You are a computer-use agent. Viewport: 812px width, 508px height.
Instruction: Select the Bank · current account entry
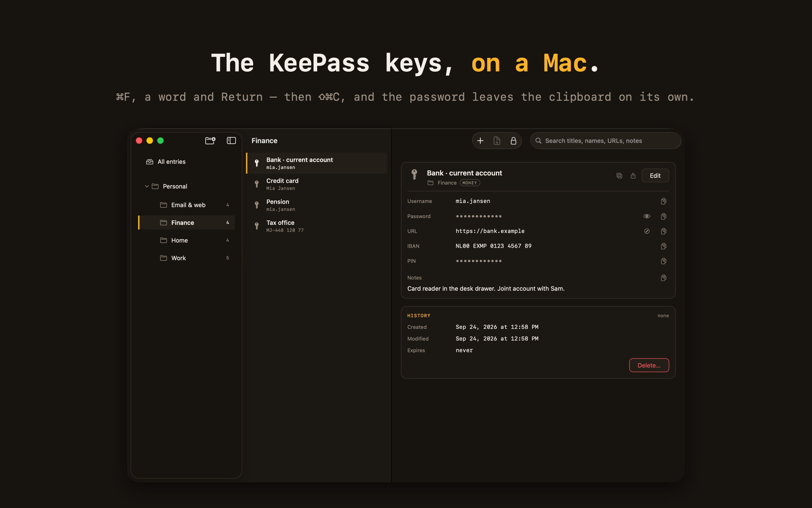pos(316,163)
